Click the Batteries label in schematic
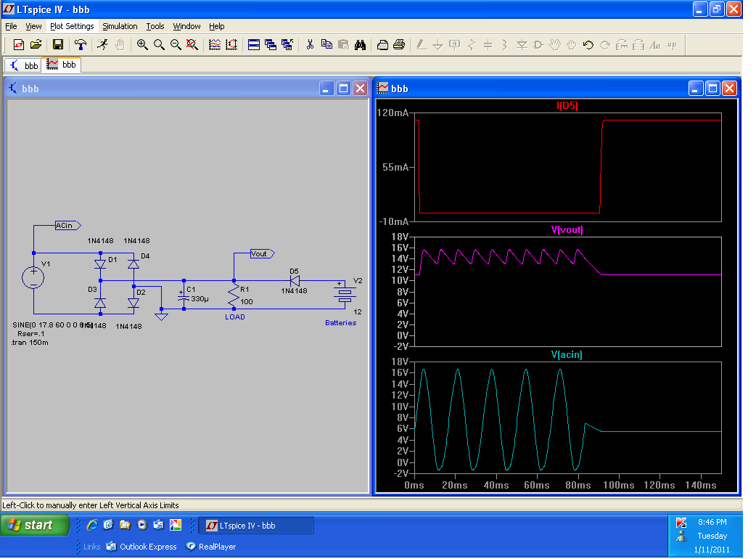 [x=341, y=323]
